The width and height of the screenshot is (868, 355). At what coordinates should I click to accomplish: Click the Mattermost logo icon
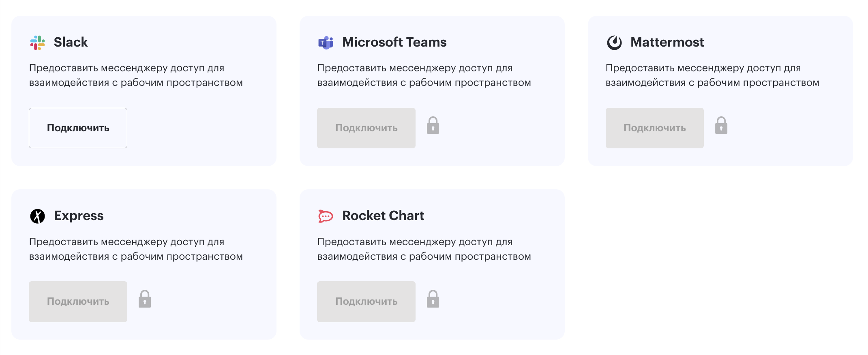(614, 43)
